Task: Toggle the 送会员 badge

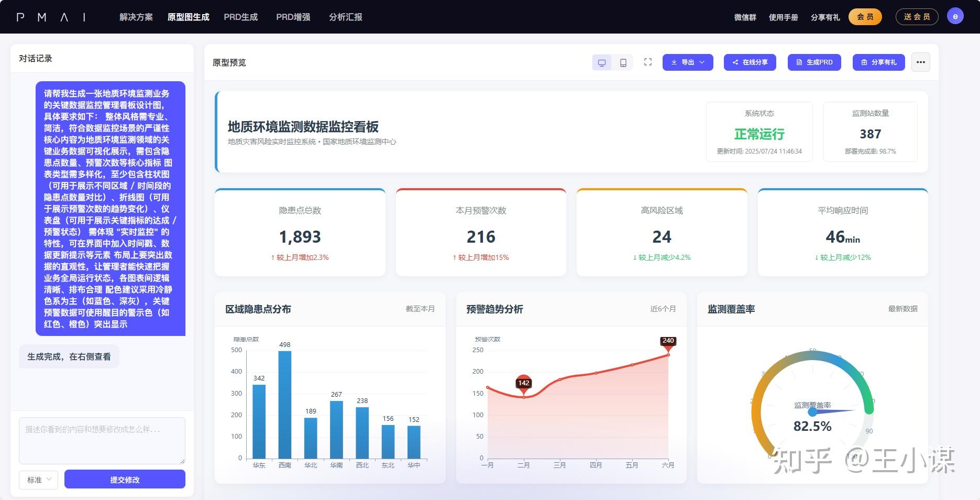Action: coord(917,16)
